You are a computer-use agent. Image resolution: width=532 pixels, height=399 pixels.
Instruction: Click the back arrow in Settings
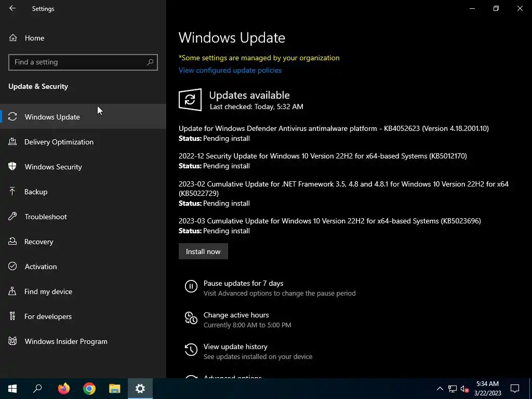(12, 8)
